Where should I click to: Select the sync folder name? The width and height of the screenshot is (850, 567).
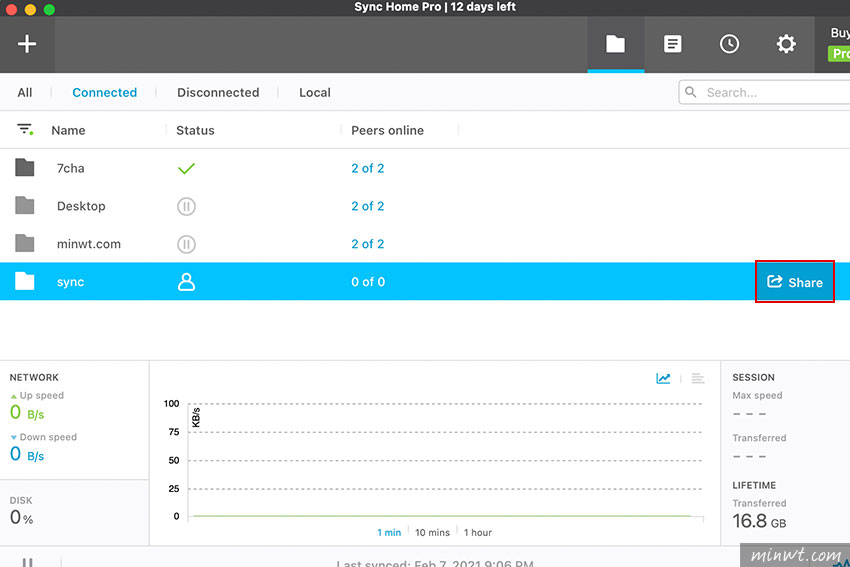click(70, 282)
